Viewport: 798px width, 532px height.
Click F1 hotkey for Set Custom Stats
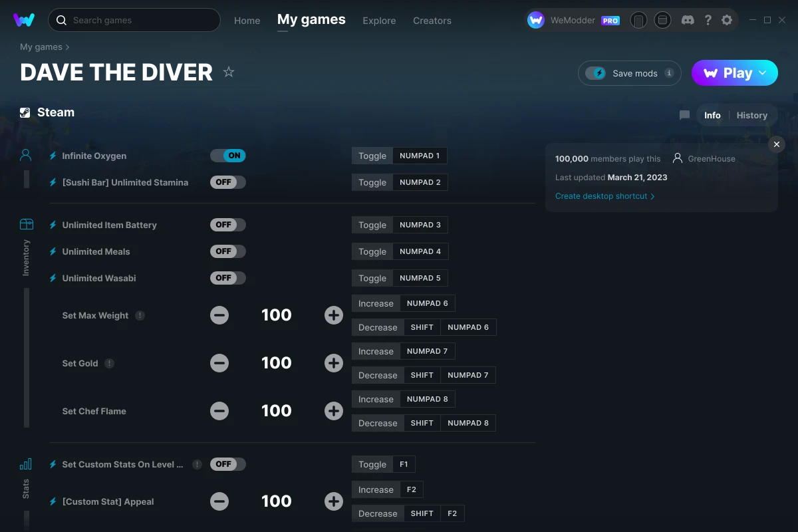coord(404,464)
